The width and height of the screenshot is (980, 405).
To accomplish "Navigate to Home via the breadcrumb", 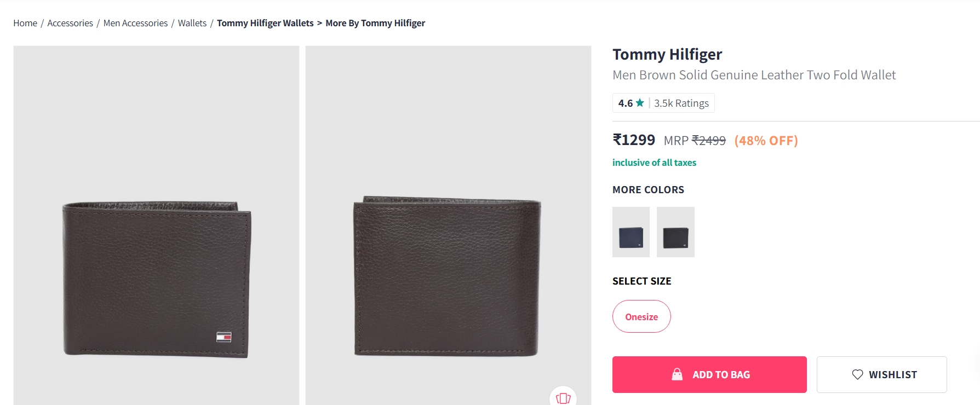I will coord(25,23).
